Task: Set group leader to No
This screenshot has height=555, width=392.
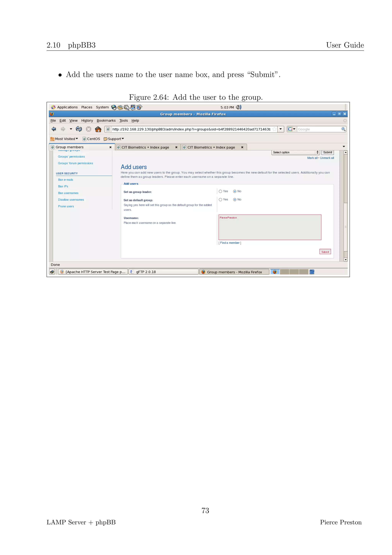Action: click(235, 191)
